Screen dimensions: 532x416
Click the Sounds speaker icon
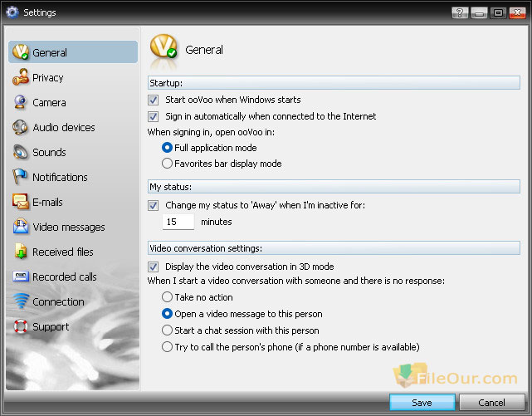click(21, 152)
